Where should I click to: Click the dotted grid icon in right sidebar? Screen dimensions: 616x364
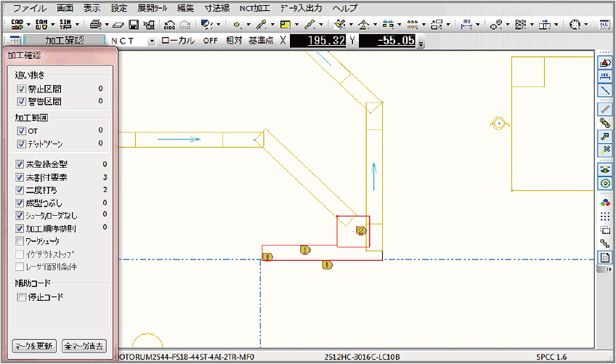tap(605, 217)
